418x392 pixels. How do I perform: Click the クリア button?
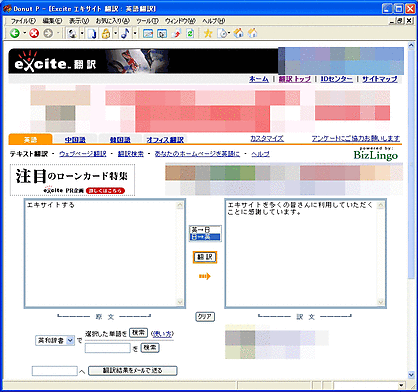205,317
